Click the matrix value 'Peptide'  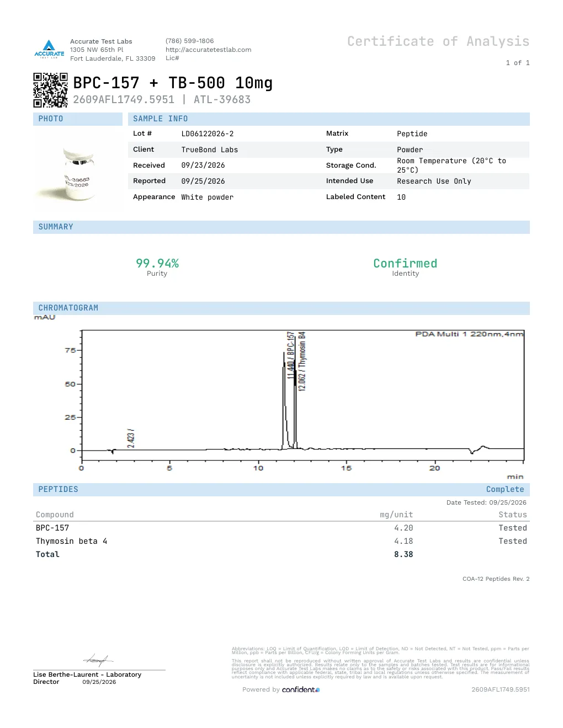(x=412, y=134)
